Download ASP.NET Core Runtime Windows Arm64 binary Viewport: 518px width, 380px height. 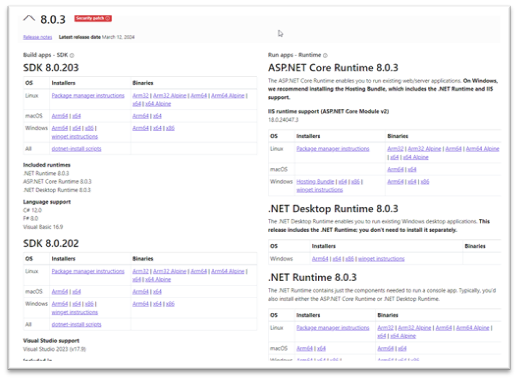click(x=395, y=182)
